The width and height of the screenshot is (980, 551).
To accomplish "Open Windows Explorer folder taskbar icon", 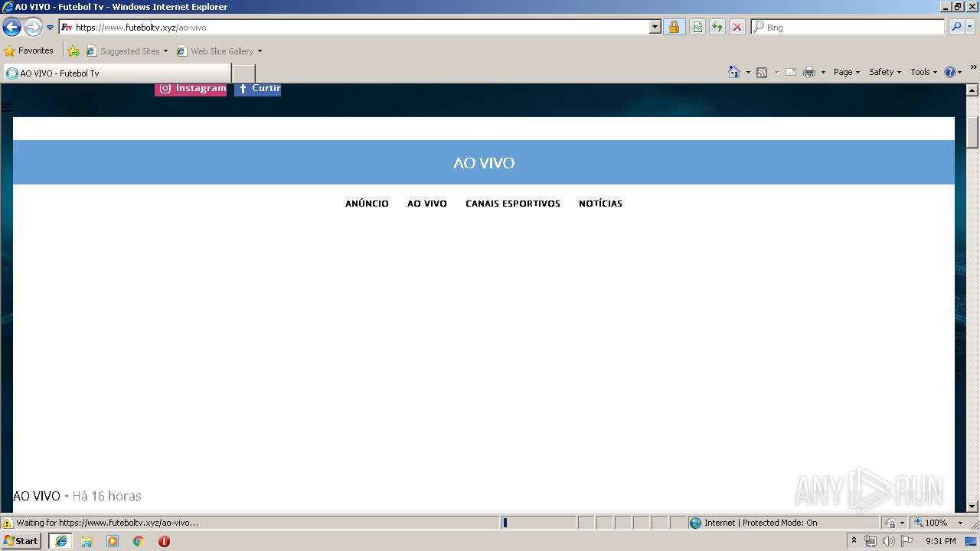I will (x=87, y=541).
